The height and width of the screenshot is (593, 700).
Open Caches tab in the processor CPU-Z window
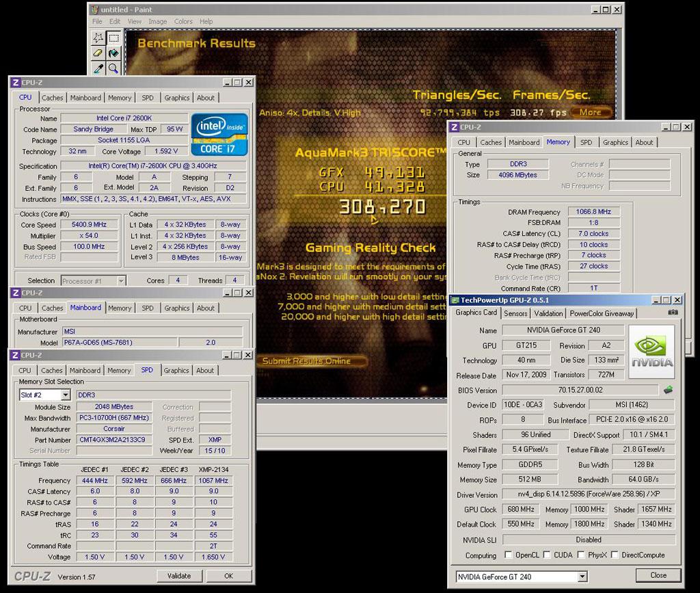click(52, 98)
